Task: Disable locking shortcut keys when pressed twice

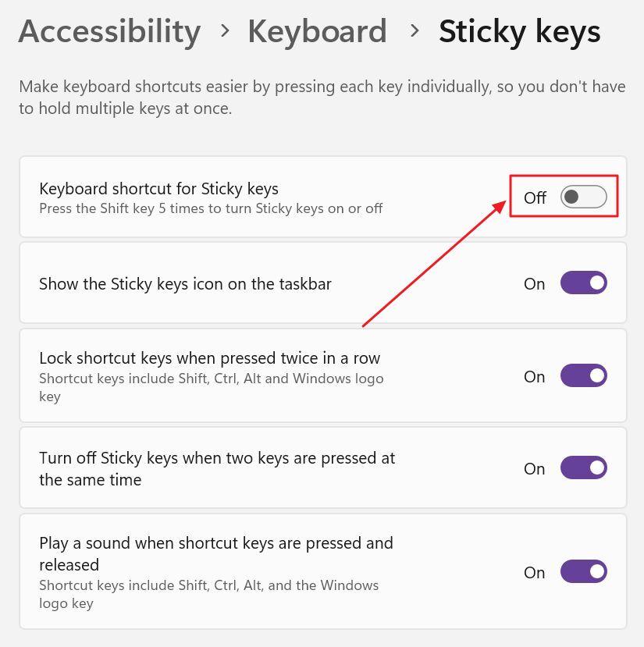Action: coord(582,375)
